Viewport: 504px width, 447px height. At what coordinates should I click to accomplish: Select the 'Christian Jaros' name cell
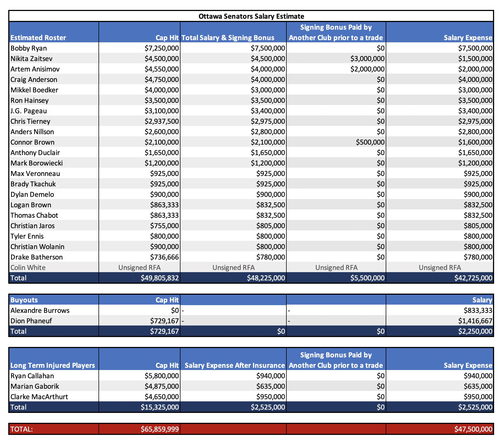[x=54, y=226]
